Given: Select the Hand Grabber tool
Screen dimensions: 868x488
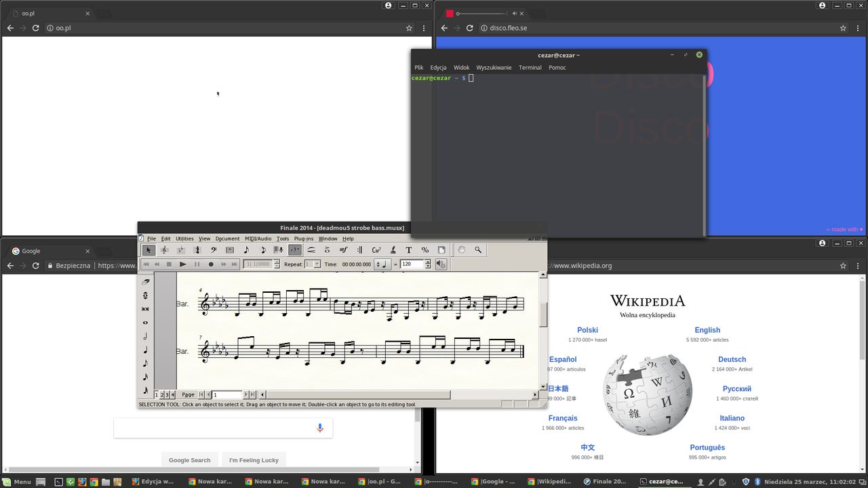Looking at the screenshot, I should (x=462, y=250).
